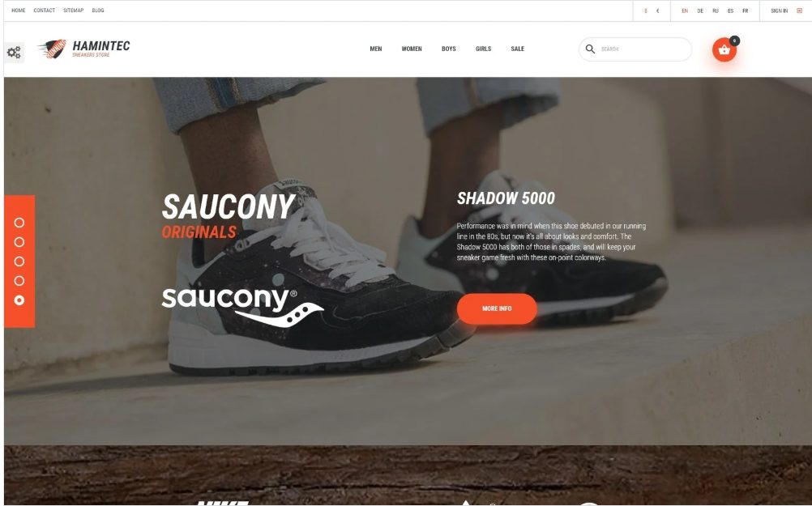The width and height of the screenshot is (812, 506).
Task: Open the WOMEN category menu
Action: 412,49
